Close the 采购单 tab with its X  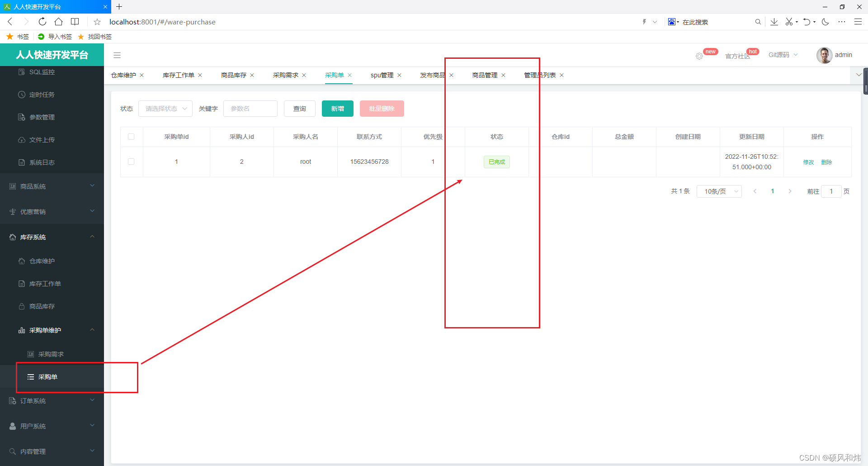tap(349, 75)
